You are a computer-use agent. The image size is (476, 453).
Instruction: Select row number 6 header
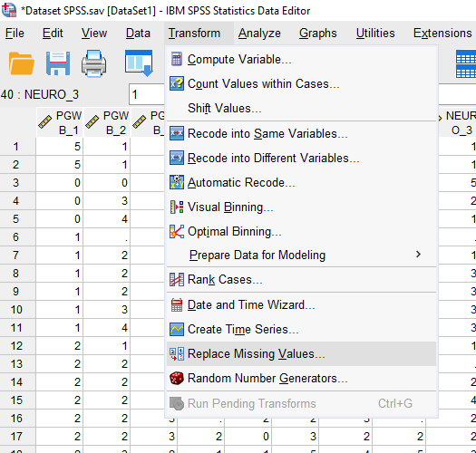pyautogui.click(x=17, y=237)
